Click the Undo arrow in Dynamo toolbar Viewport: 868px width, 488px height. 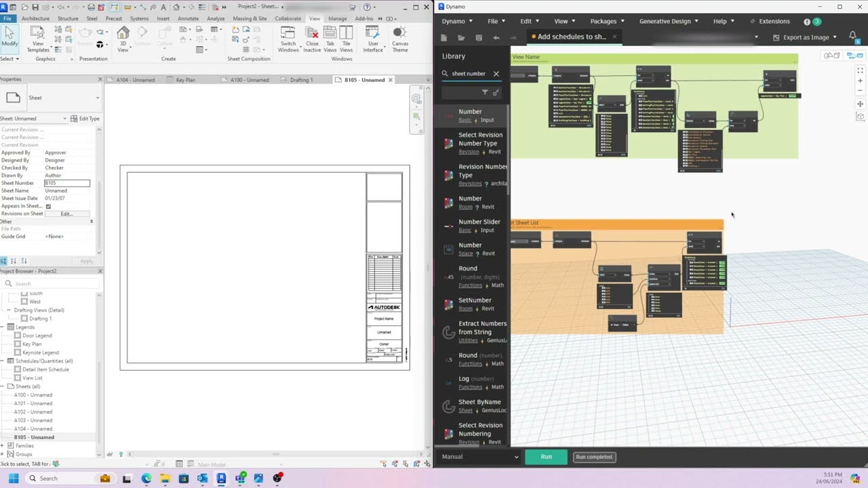[496, 37]
